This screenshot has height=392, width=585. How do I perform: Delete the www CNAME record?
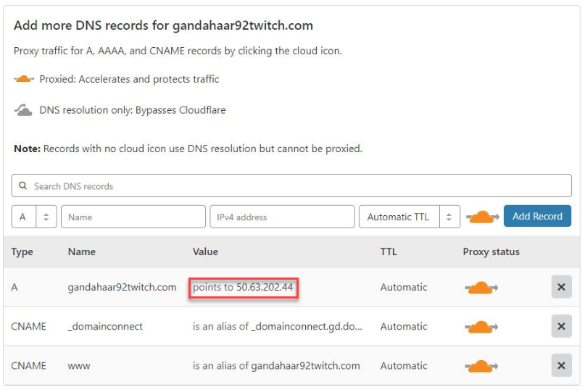tap(562, 366)
